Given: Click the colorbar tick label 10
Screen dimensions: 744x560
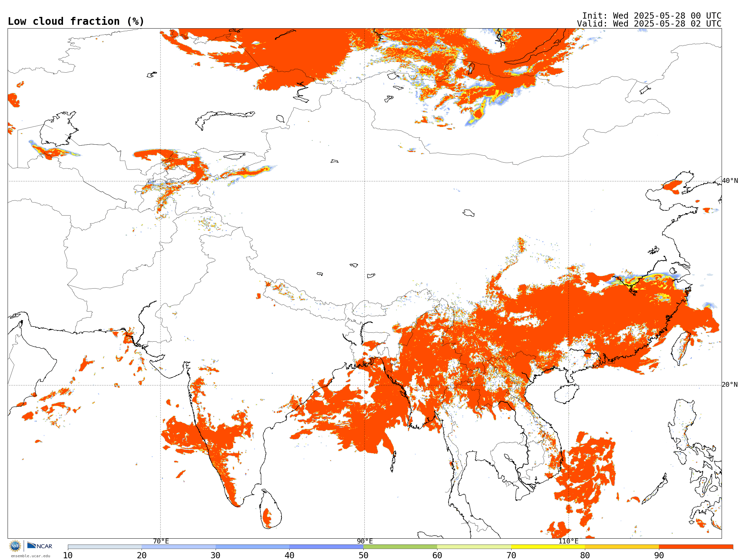Looking at the screenshot, I should click(68, 556).
